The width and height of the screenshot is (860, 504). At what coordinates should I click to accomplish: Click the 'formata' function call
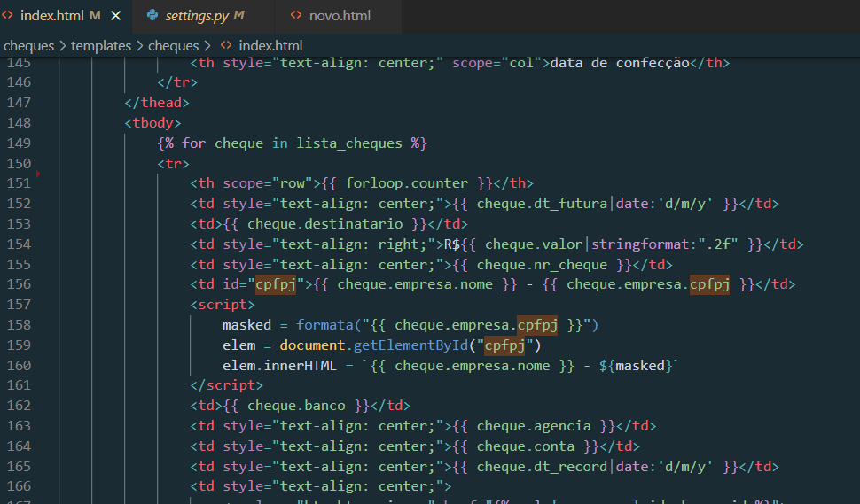point(324,325)
